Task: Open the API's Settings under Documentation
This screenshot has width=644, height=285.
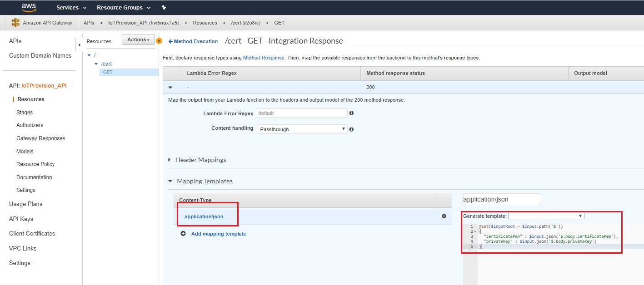Action: (26, 190)
